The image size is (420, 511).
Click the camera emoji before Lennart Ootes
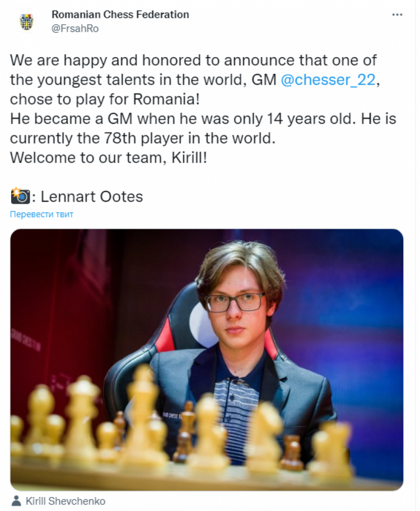pyautogui.click(x=20, y=196)
